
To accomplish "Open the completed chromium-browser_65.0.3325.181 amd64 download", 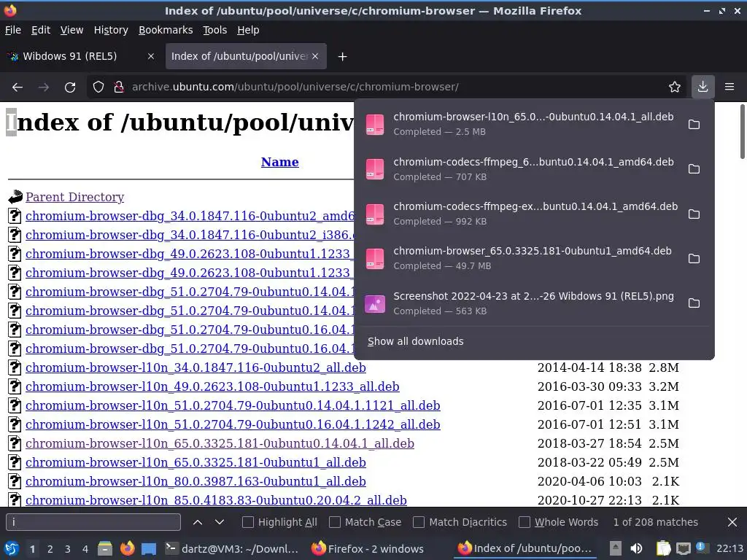I will point(519,259).
